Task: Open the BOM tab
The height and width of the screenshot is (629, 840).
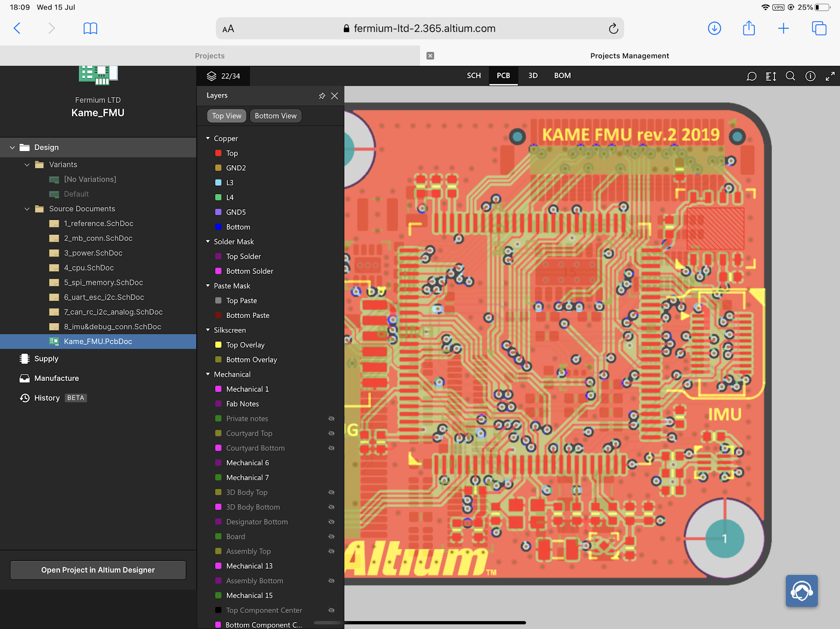Action: click(x=562, y=76)
